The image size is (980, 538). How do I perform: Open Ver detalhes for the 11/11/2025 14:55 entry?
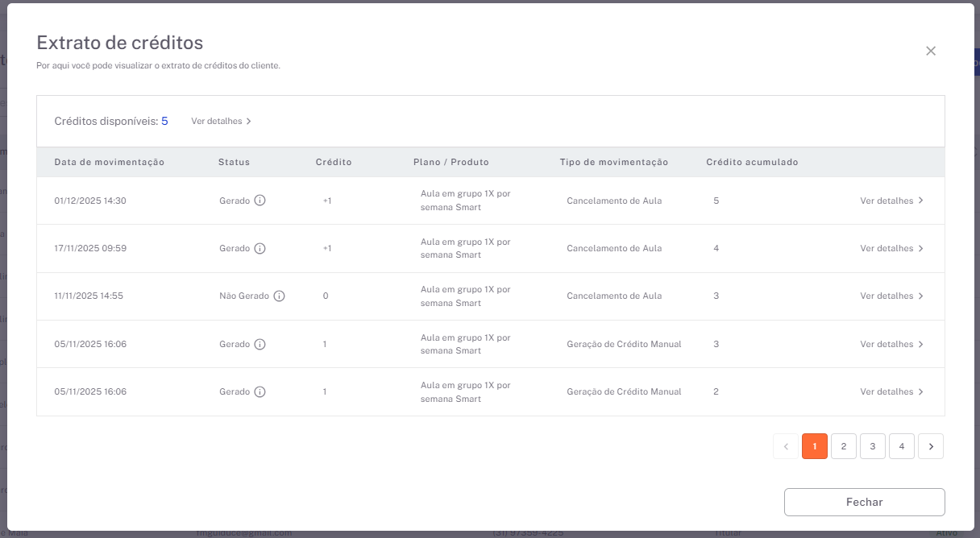pos(891,296)
